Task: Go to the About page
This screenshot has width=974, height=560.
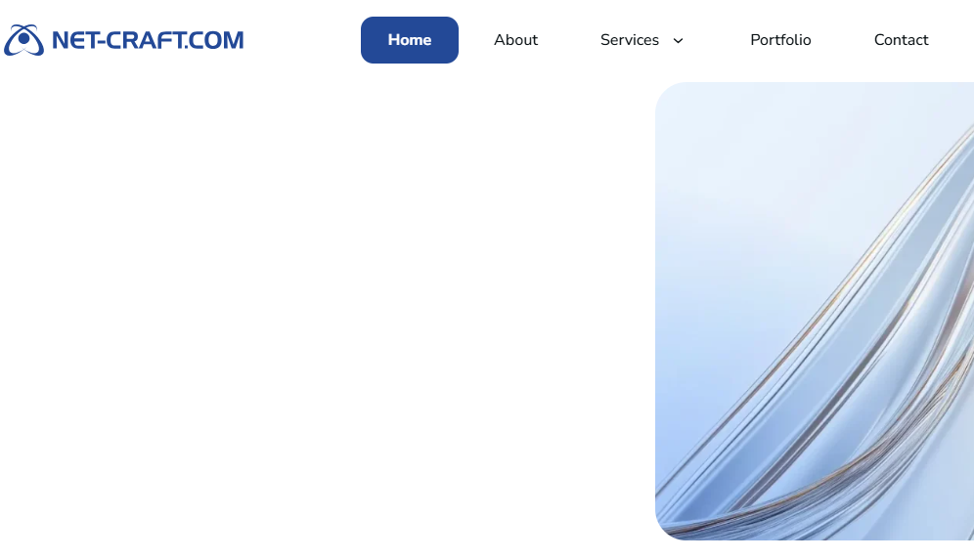Action: tap(515, 40)
